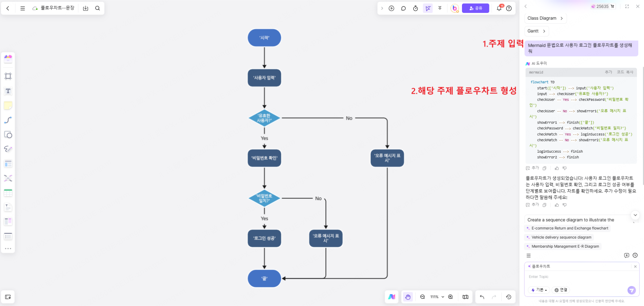
Task: Select the Mind map tool
Action: (8, 178)
